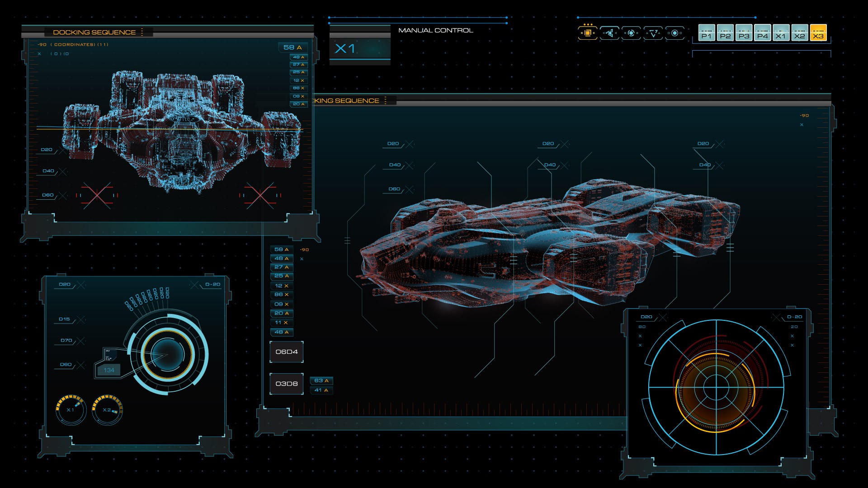Click the large circular ring dial

coord(167,354)
